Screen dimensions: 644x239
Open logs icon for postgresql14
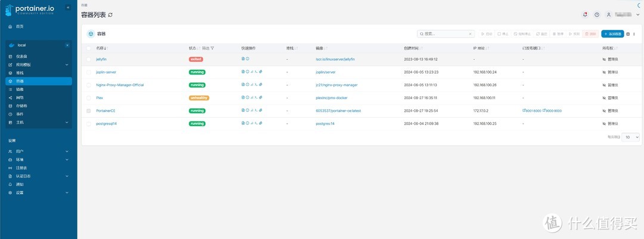point(243,123)
